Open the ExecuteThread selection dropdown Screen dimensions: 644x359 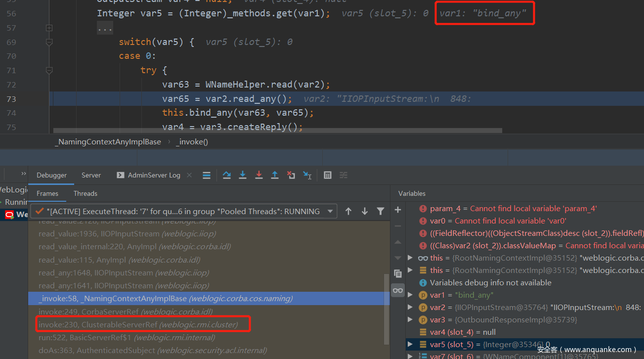click(330, 211)
